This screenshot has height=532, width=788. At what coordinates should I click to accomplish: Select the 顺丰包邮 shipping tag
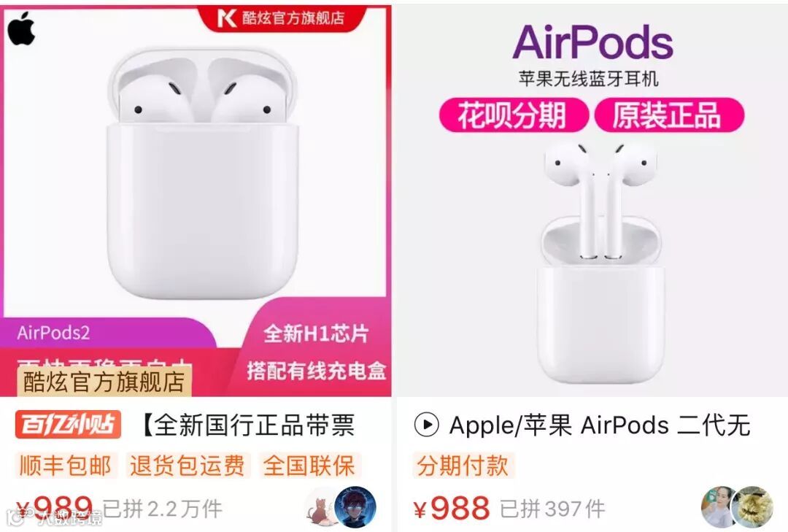click(x=66, y=466)
